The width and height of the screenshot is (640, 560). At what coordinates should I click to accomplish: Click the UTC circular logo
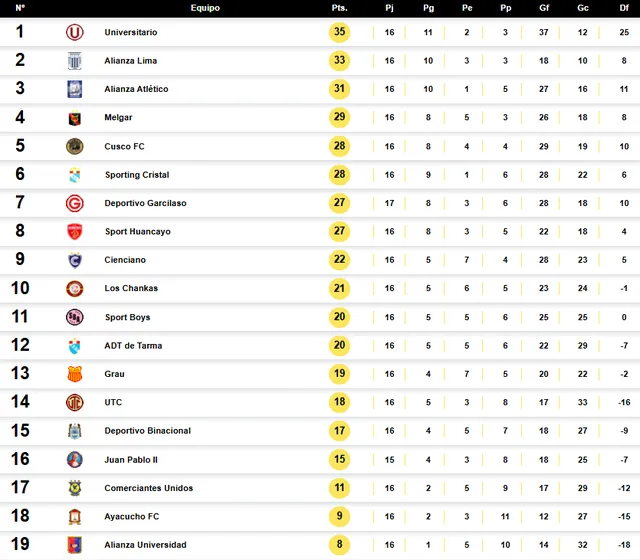tap(75, 402)
